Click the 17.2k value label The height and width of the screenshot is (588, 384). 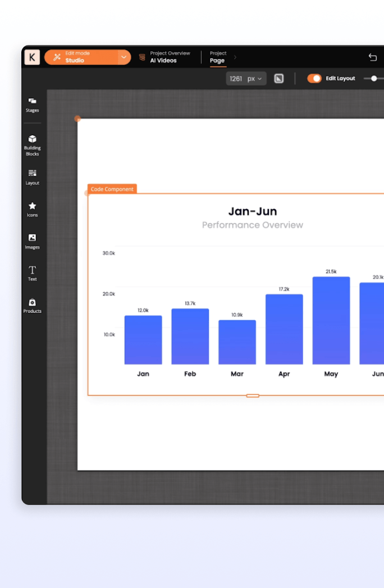[284, 289]
